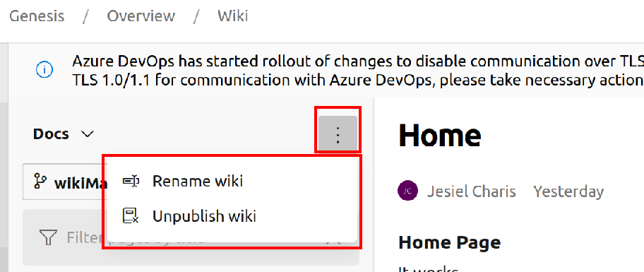Viewport: 644px width, 272px height.
Task: Click the Unpublish wiki book icon
Action: (x=131, y=215)
